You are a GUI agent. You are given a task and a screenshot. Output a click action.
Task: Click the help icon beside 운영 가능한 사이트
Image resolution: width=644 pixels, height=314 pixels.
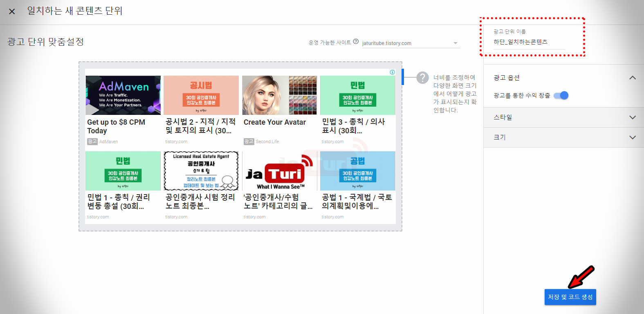coord(356,42)
